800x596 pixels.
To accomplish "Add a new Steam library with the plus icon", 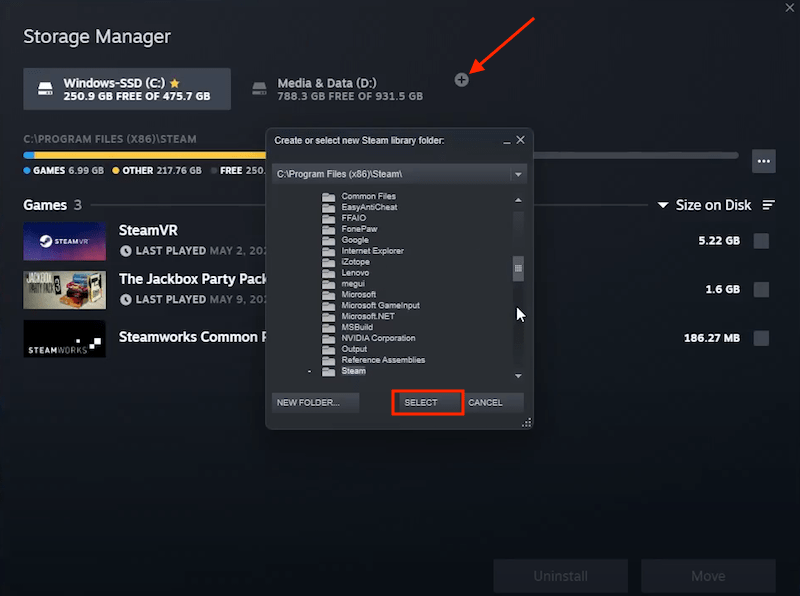I will point(462,79).
